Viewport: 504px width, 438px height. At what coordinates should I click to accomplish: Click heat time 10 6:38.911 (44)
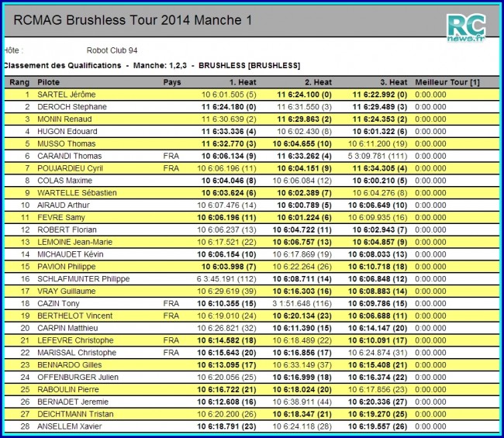[x=302, y=402]
